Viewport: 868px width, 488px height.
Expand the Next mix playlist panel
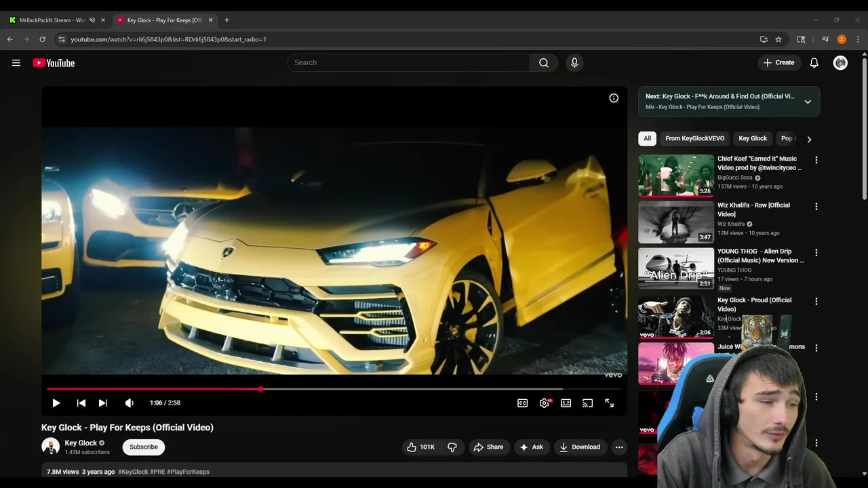(x=808, y=102)
